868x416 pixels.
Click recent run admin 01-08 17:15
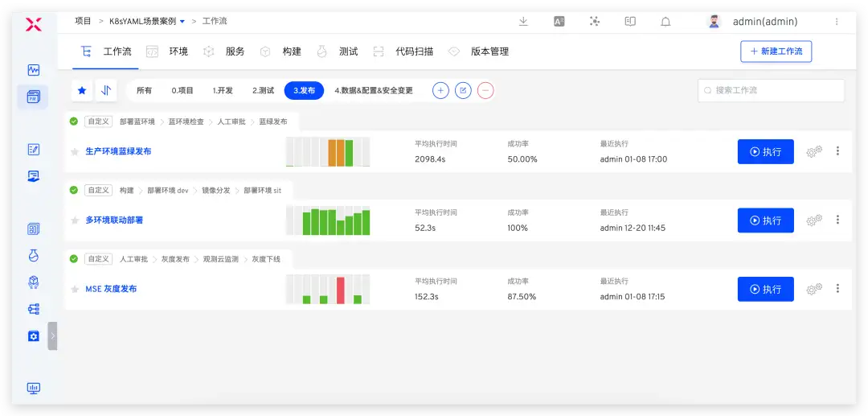point(633,296)
